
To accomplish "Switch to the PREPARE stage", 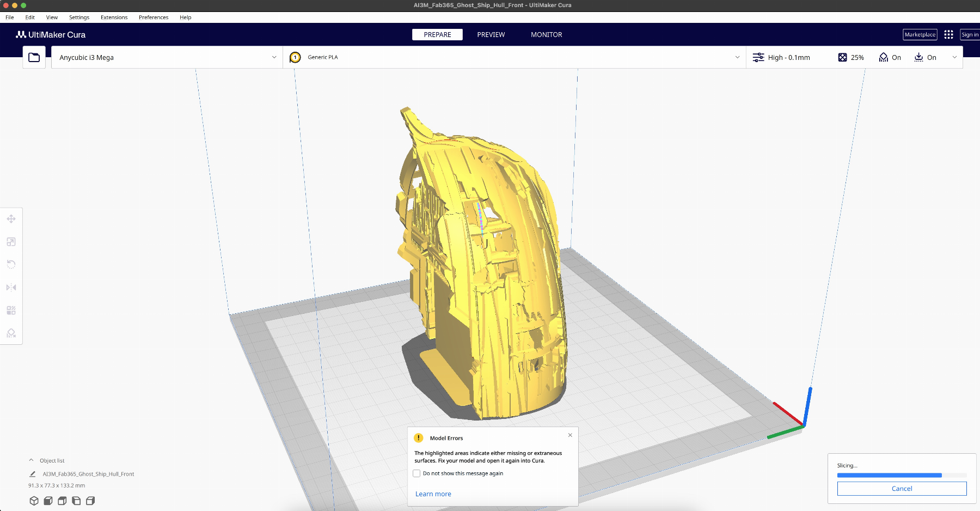I will 437,34.
